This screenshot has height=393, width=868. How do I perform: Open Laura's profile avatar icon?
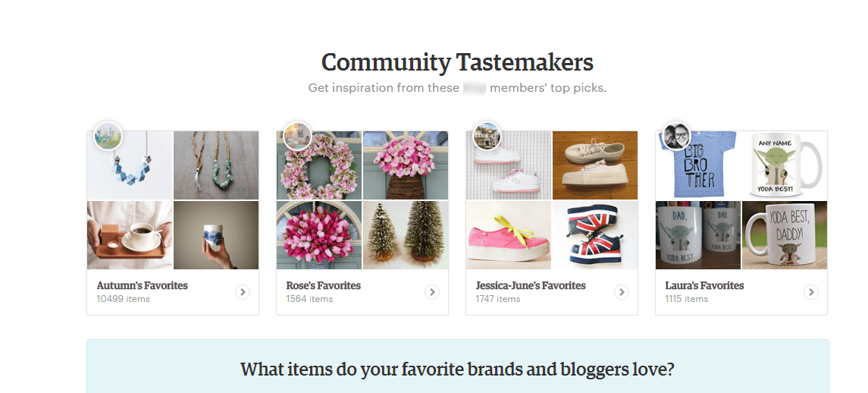[x=676, y=135]
